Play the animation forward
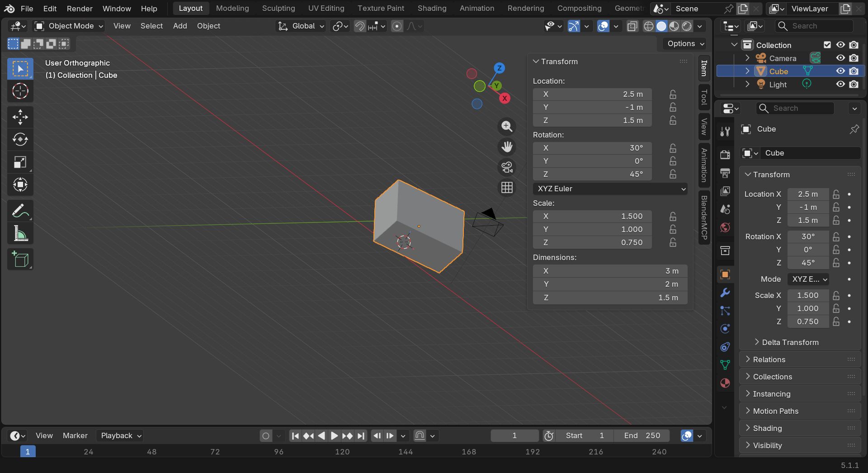 click(334, 435)
